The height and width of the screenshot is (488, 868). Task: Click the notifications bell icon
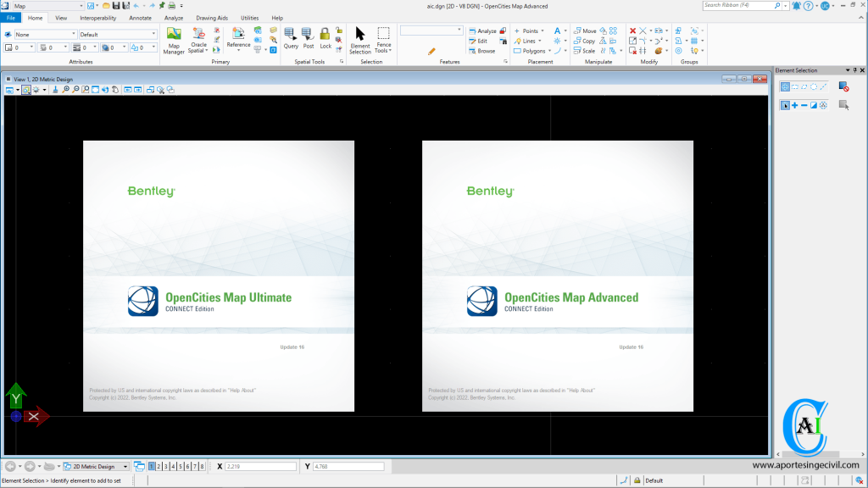pos(797,6)
